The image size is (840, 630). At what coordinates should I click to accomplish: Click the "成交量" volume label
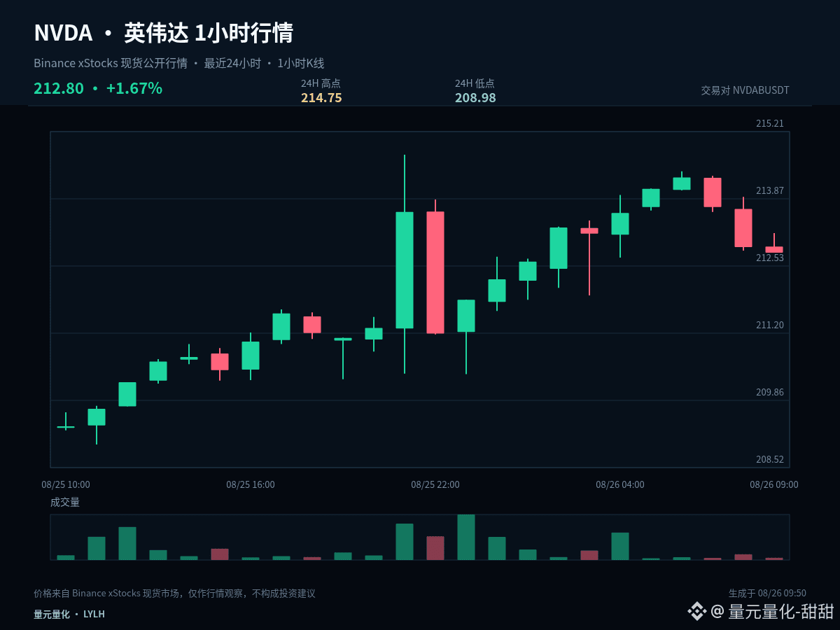tap(65, 503)
